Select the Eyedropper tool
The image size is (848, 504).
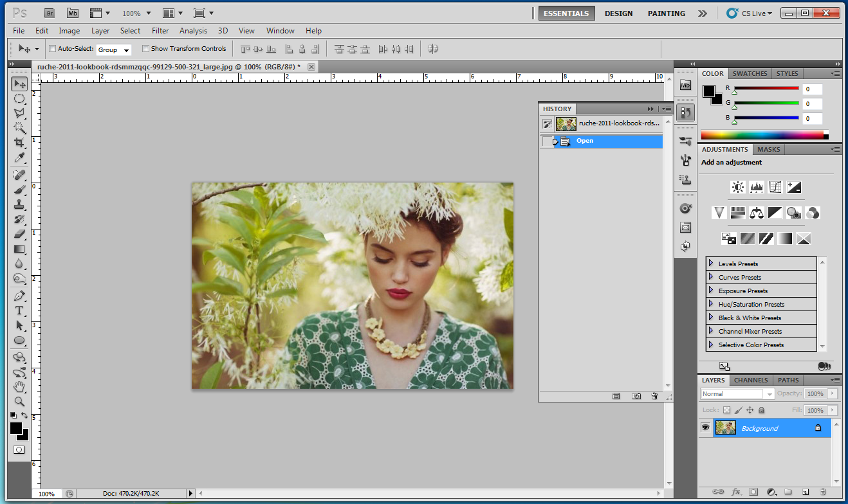point(19,157)
